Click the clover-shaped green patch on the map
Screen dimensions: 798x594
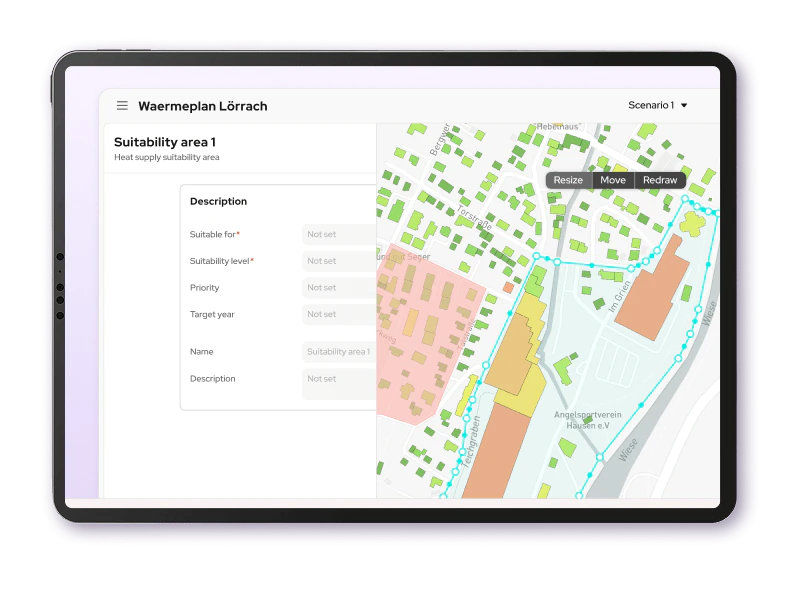point(692,223)
